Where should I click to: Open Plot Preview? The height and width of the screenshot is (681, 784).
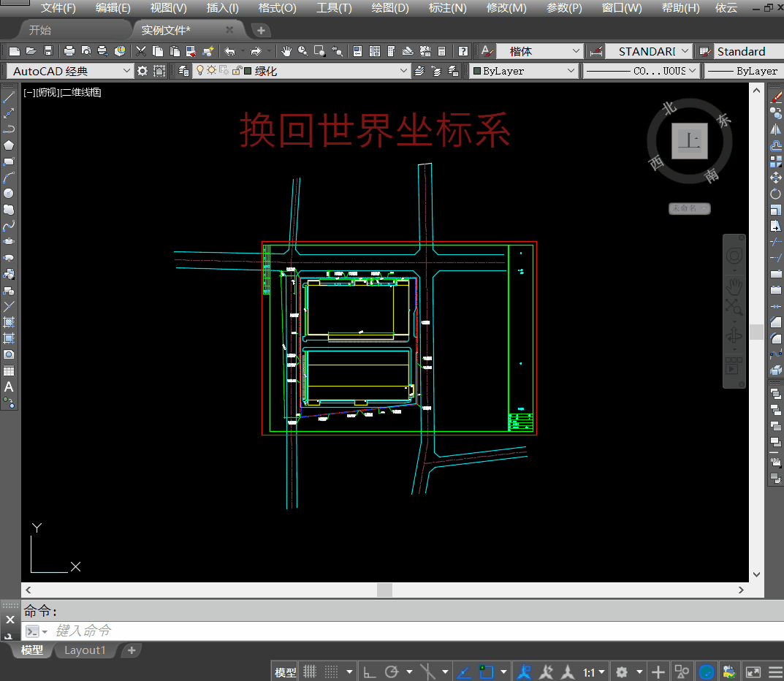(x=86, y=51)
